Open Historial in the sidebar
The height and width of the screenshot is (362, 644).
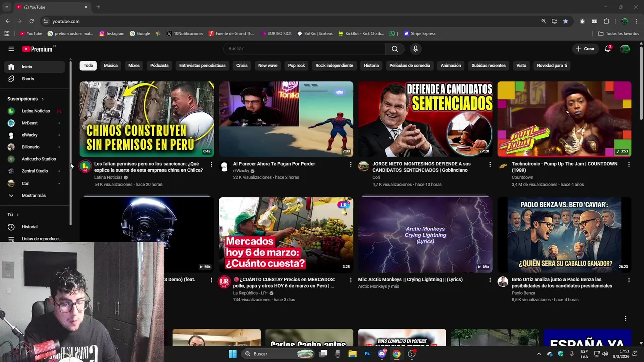coord(35,227)
